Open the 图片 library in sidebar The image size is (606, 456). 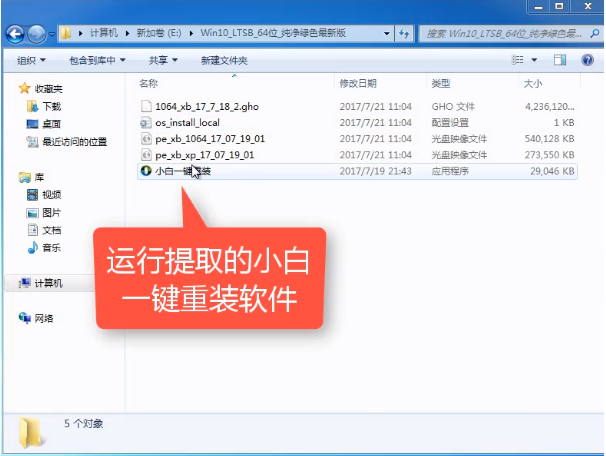click(x=50, y=212)
